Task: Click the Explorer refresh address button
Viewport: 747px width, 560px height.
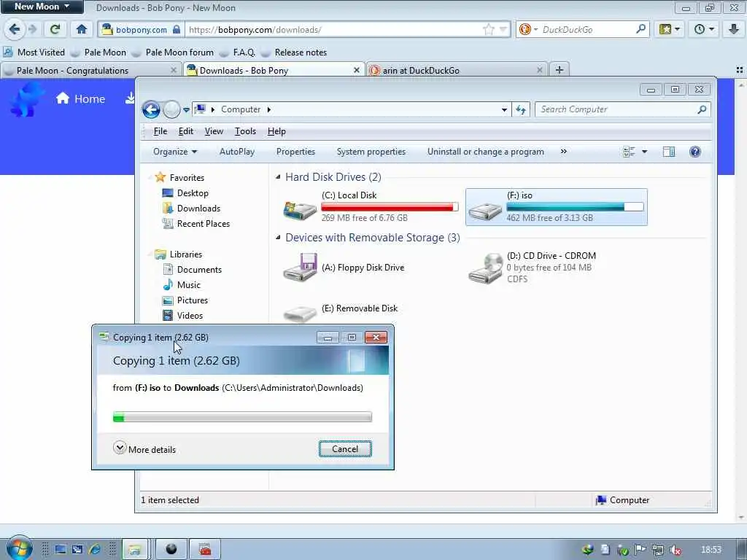Action: tap(521, 109)
